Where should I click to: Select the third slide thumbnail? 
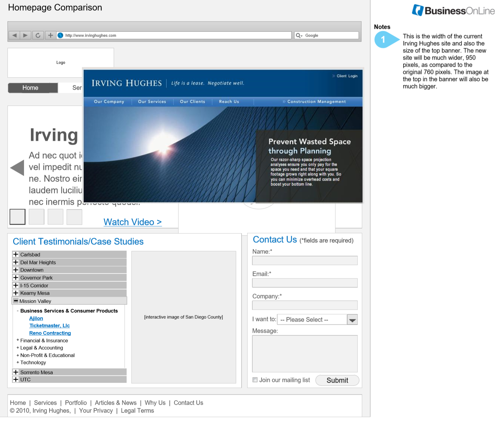[x=55, y=217]
